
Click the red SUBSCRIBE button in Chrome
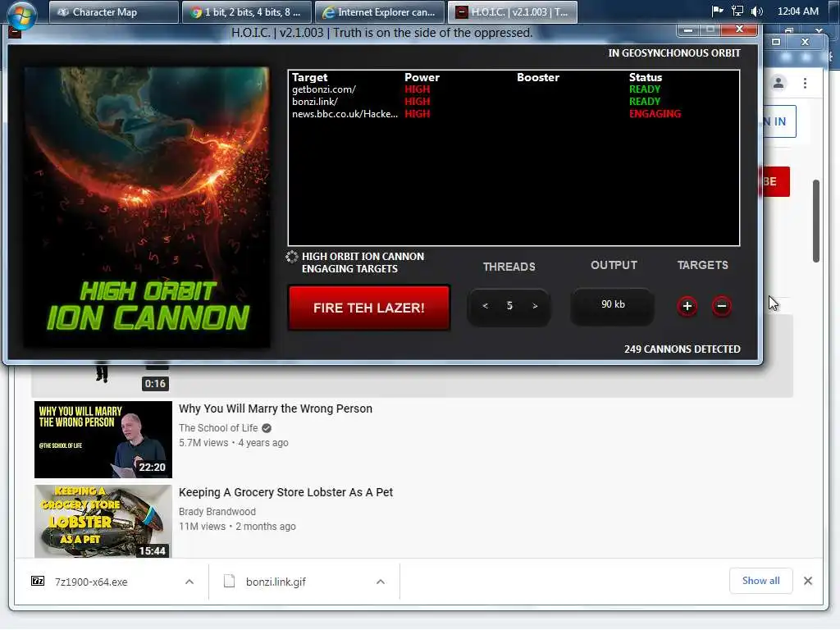pos(776,181)
